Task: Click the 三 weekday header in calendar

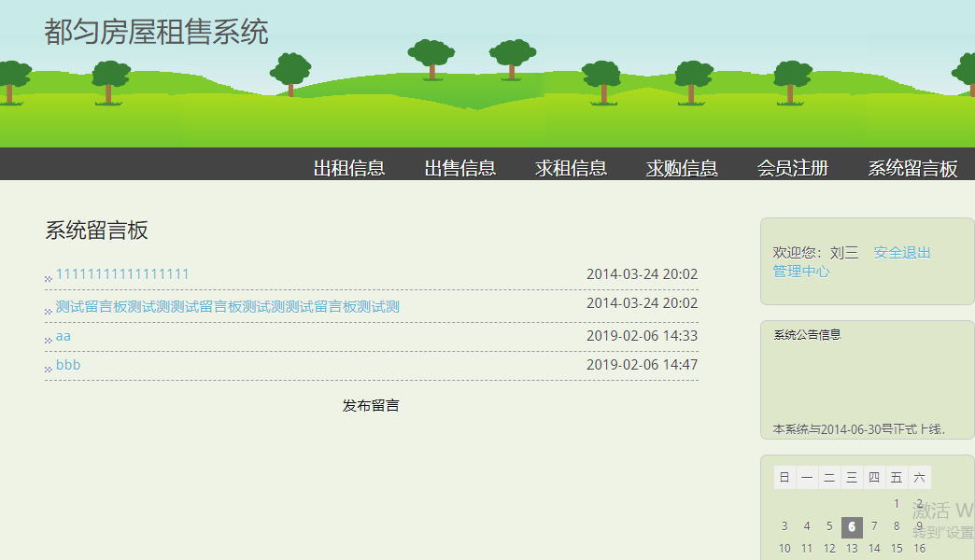Action: 852,477
